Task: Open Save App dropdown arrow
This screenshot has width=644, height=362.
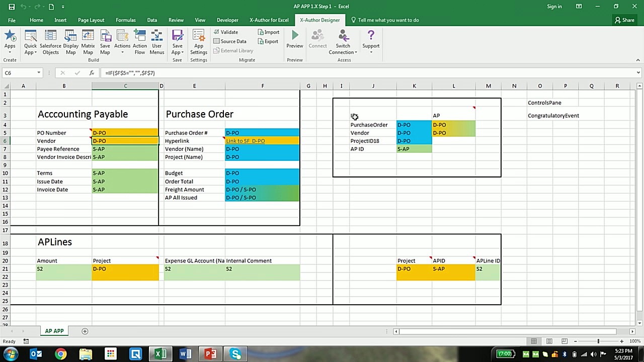Action: pos(182,52)
